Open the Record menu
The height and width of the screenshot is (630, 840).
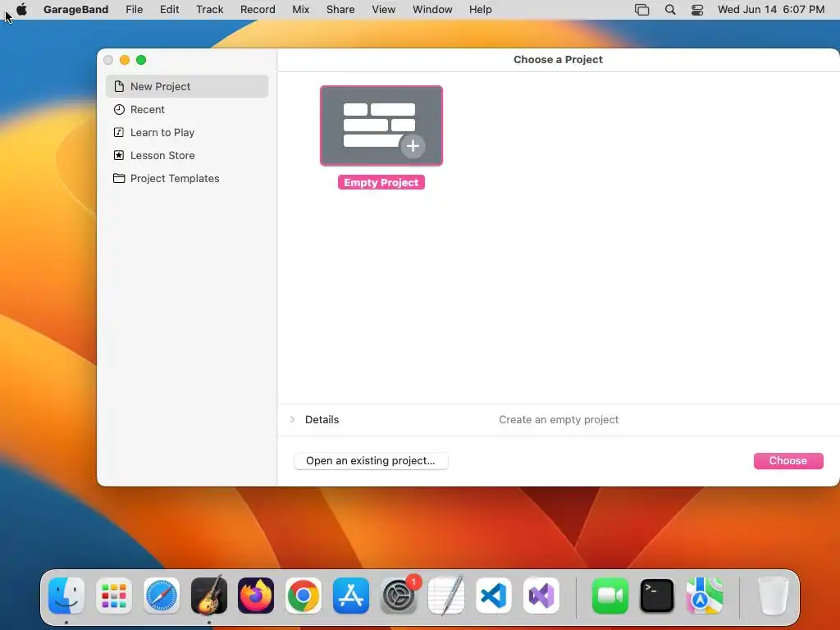(x=258, y=10)
